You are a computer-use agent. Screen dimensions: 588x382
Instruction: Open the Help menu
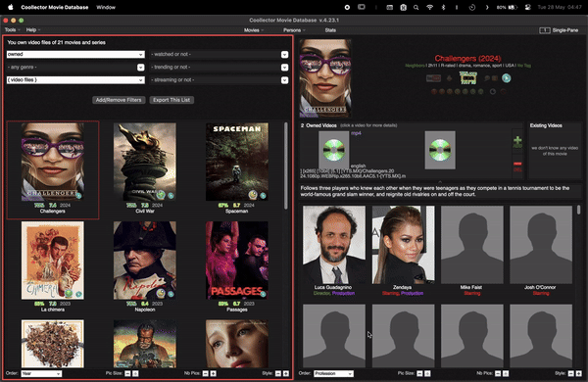coord(33,30)
